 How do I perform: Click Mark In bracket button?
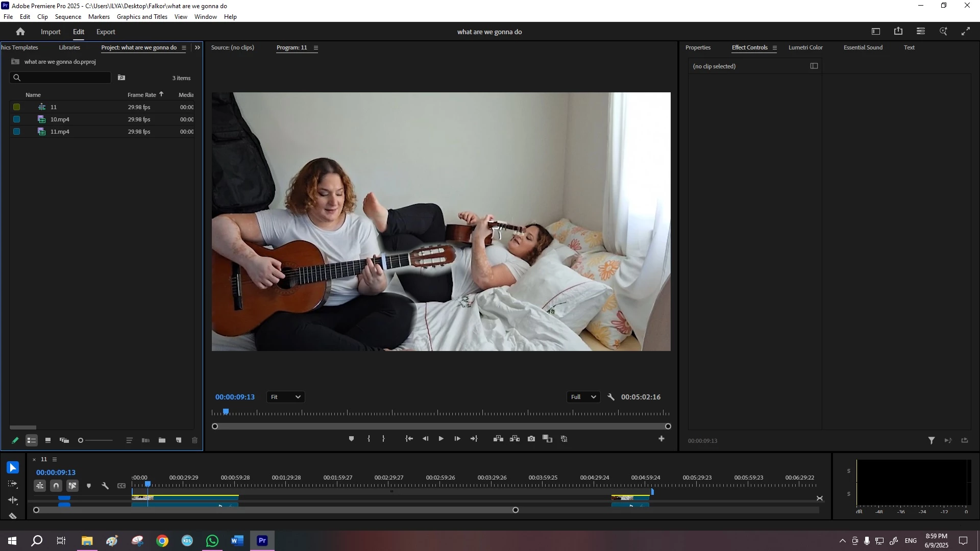[369, 439]
